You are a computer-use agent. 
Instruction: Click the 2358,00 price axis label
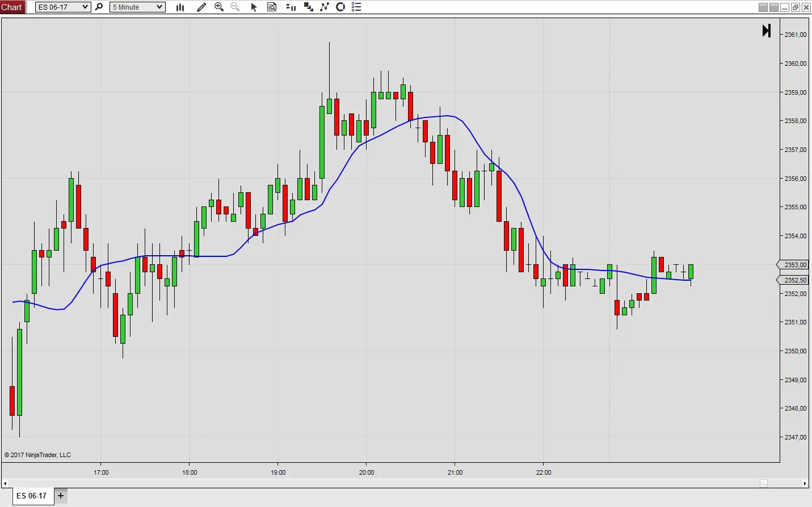pyautogui.click(x=796, y=121)
